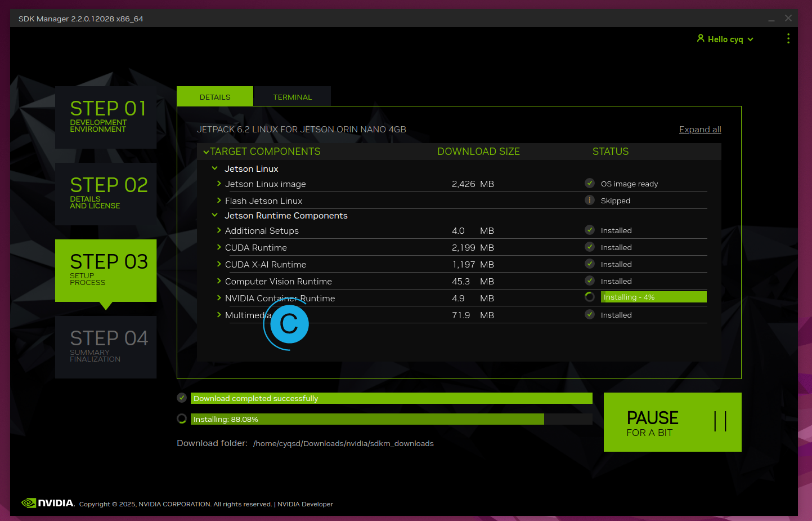
Task: Click the JETPACK 6.2 LINUX title text
Action: click(302, 129)
